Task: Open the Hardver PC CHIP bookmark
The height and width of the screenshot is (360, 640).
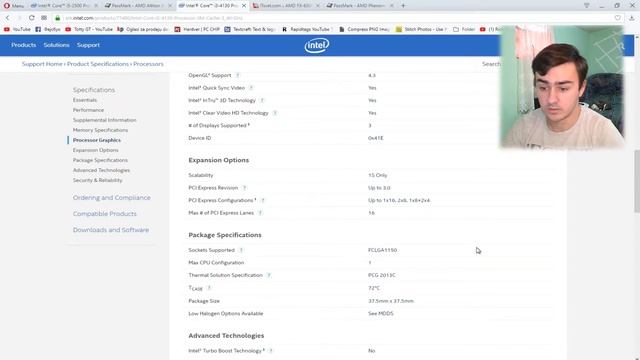Action: coord(197,29)
